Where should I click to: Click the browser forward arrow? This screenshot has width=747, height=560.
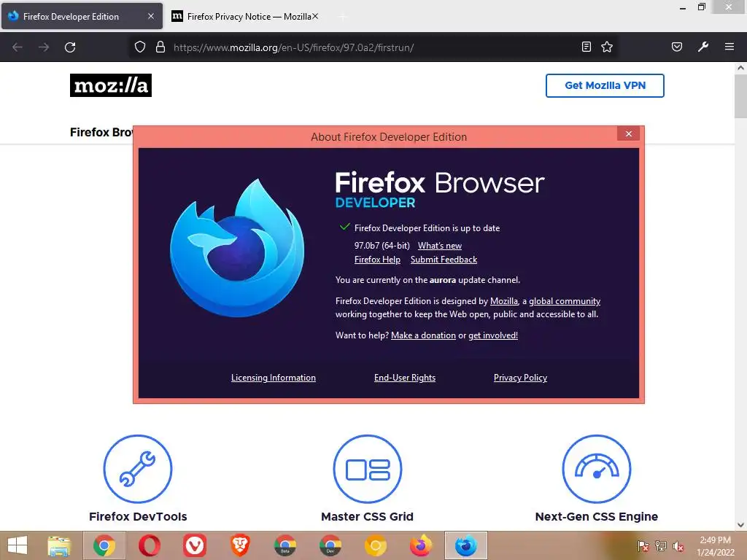pyautogui.click(x=44, y=47)
